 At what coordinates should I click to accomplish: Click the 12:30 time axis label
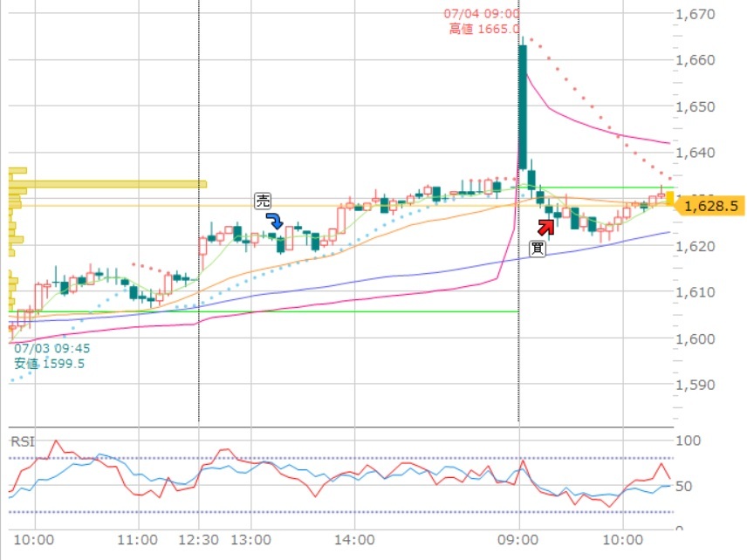coord(199,540)
